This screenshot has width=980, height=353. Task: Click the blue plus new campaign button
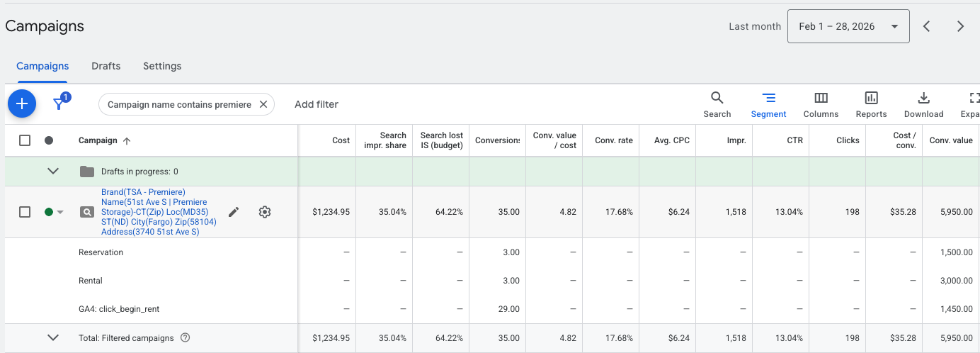click(x=22, y=104)
